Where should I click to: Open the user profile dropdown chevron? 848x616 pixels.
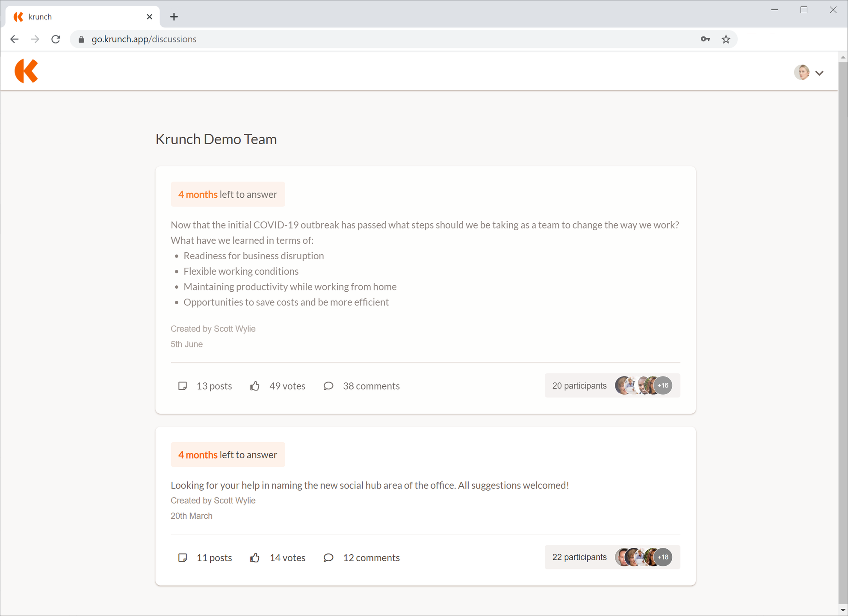click(x=819, y=73)
